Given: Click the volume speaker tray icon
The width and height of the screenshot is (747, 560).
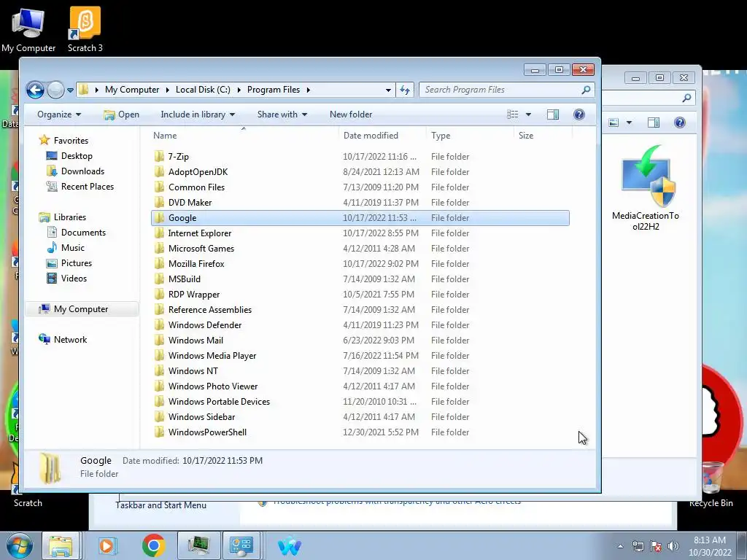Looking at the screenshot, I should pyautogui.click(x=673, y=545).
